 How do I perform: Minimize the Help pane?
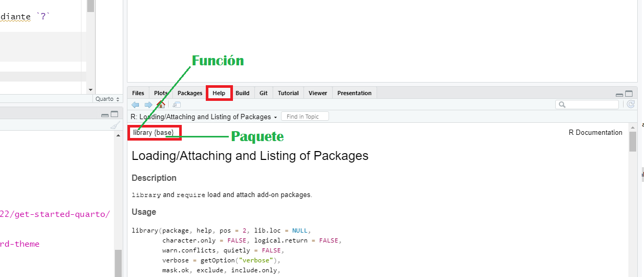click(x=619, y=95)
